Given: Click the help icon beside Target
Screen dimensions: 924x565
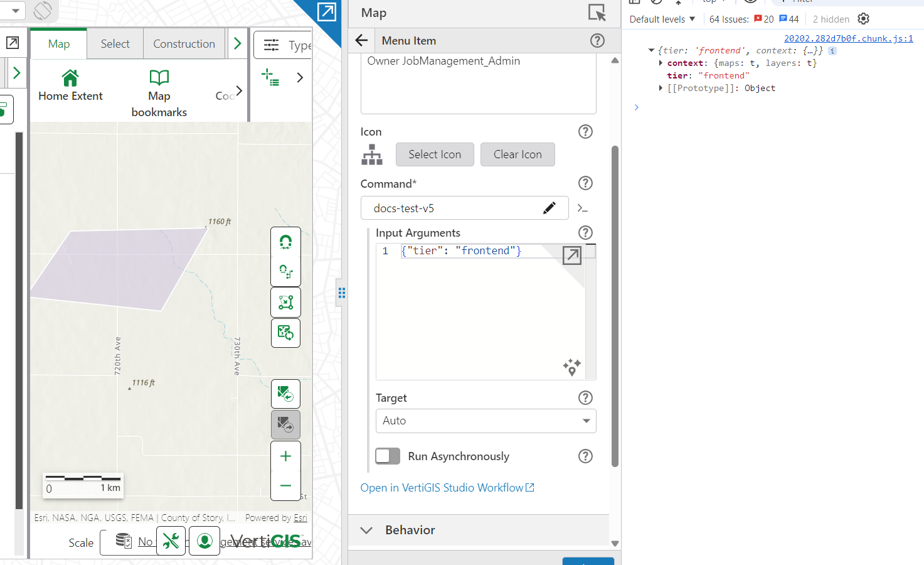Looking at the screenshot, I should 585,398.
